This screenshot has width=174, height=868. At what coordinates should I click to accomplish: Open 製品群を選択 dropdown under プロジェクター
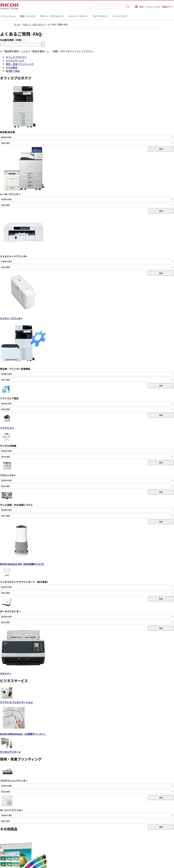click(x=87, y=480)
